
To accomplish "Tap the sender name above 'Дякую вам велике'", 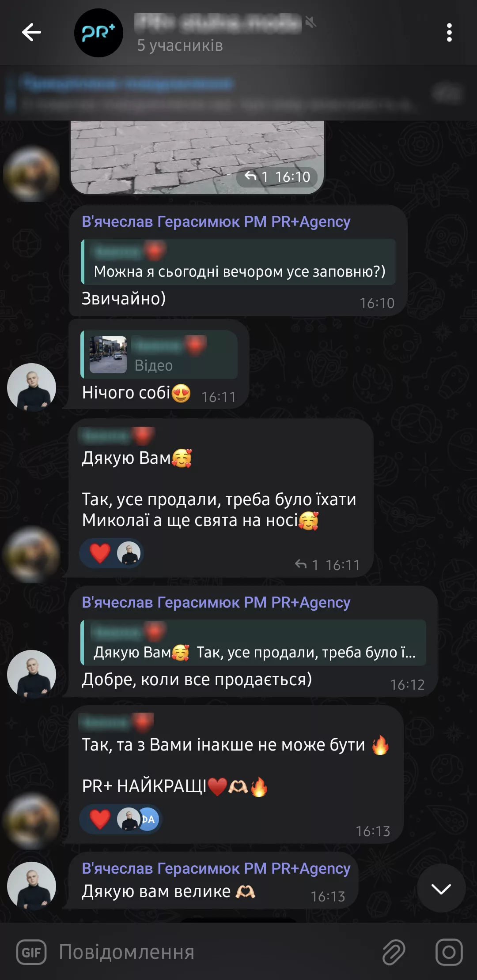I will pos(216,868).
